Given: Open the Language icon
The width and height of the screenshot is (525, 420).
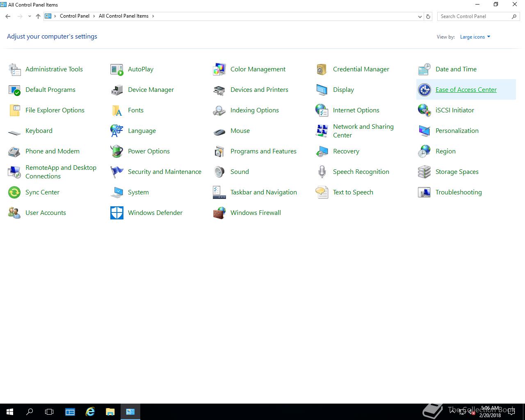Looking at the screenshot, I should coord(117,131).
